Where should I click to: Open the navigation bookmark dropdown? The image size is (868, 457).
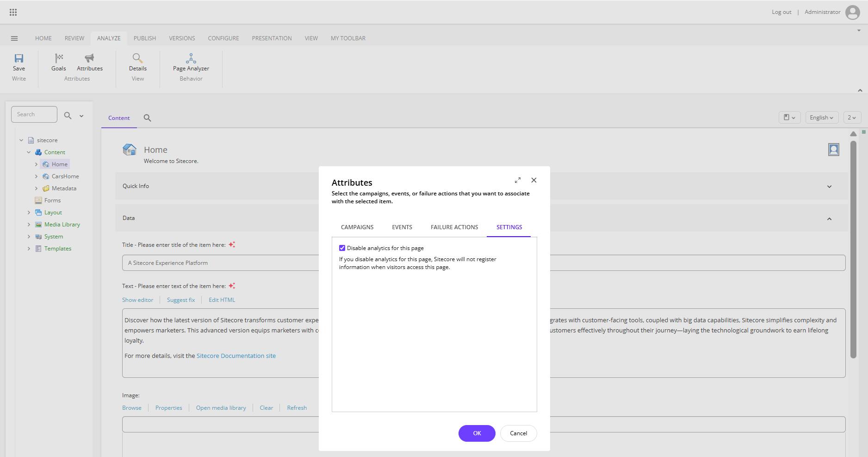[789, 118]
